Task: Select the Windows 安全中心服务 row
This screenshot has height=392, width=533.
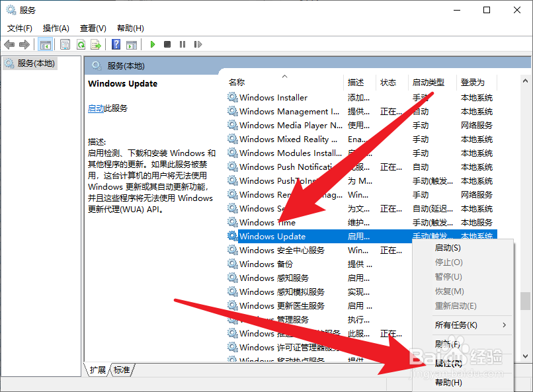Action: point(319,251)
